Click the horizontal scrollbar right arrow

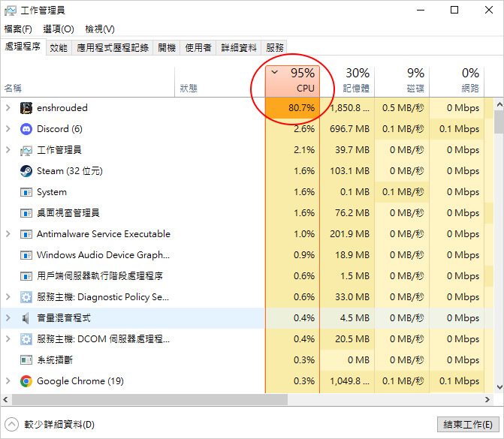[487, 399]
